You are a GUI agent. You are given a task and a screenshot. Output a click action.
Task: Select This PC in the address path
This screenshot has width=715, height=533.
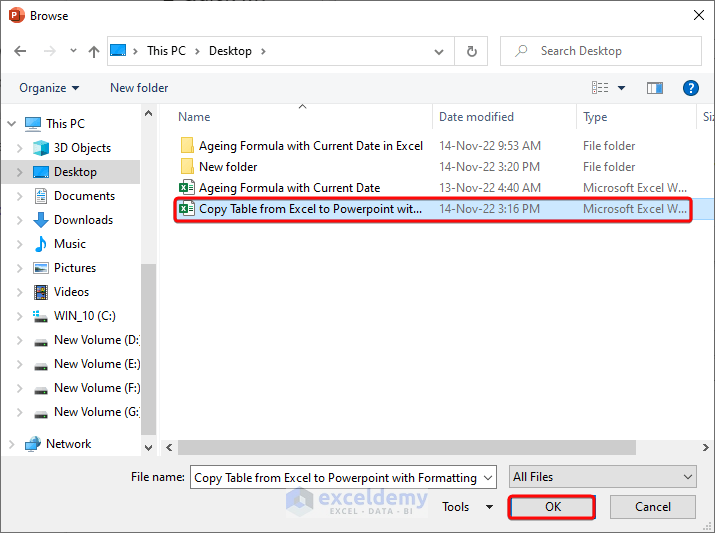166,51
